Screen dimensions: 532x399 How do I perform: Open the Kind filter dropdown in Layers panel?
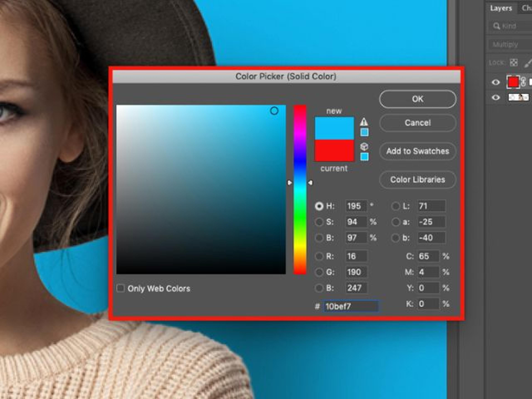[x=510, y=26]
